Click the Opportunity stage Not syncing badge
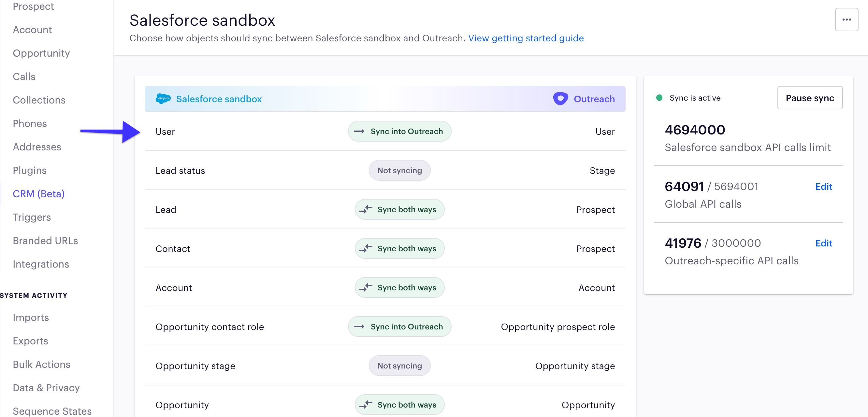The height and width of the screenshot is (417, 868). coord(399,366)
